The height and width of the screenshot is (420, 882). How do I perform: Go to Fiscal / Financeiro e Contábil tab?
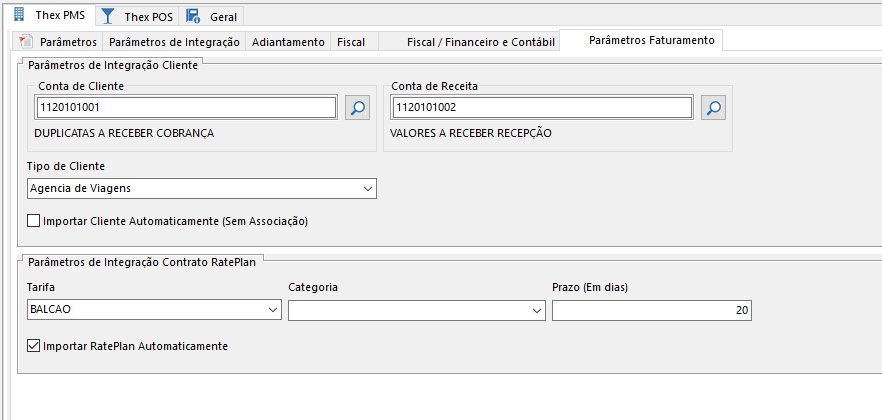pos(481,42)
